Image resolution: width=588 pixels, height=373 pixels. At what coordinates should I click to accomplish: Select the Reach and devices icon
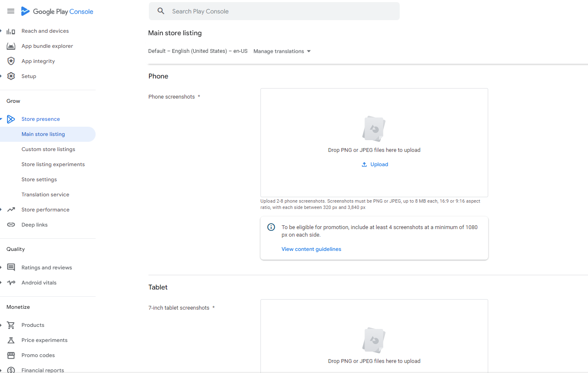tap(10, 31)
